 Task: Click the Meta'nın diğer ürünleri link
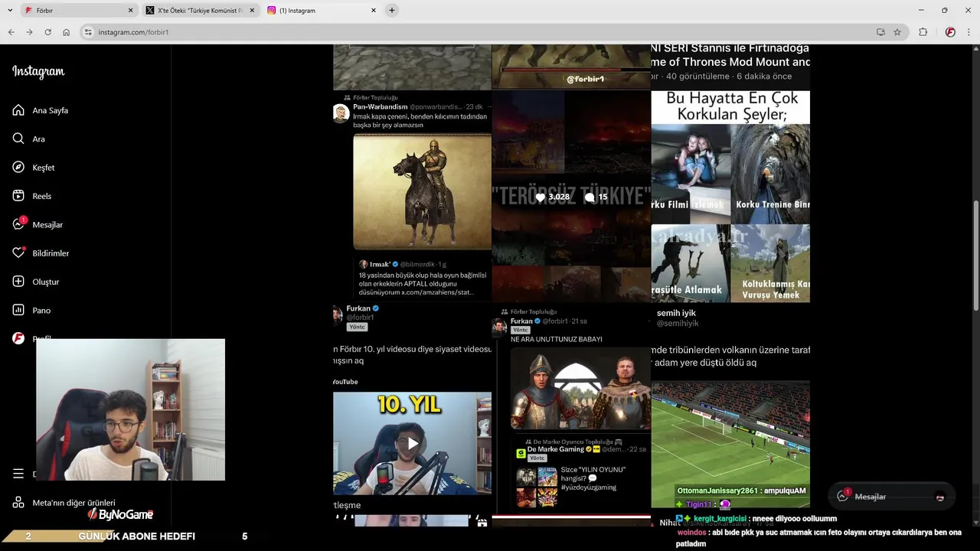click(73, 503)
